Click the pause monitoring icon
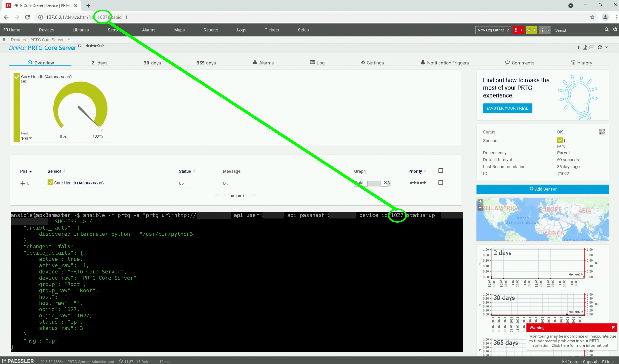 579,47
